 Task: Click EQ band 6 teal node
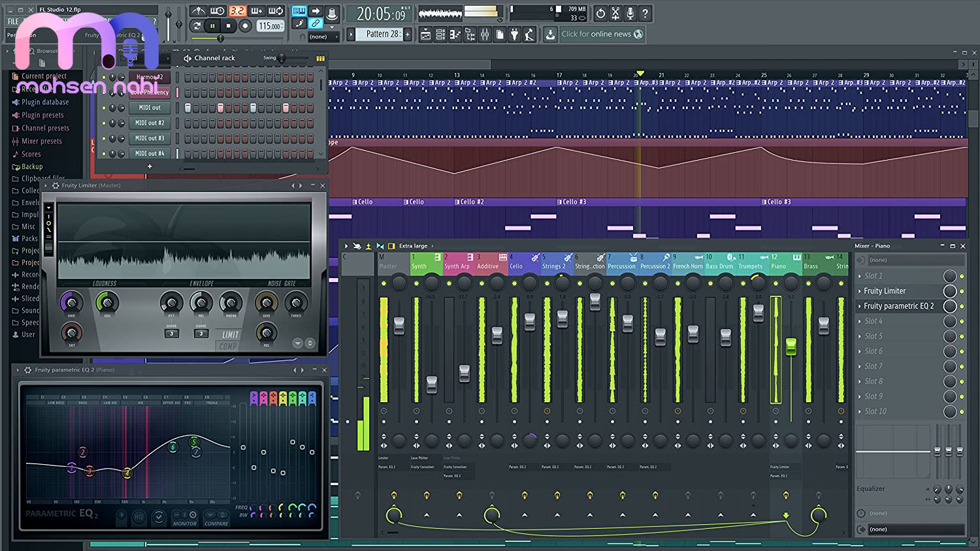click(x=173, y=447)
